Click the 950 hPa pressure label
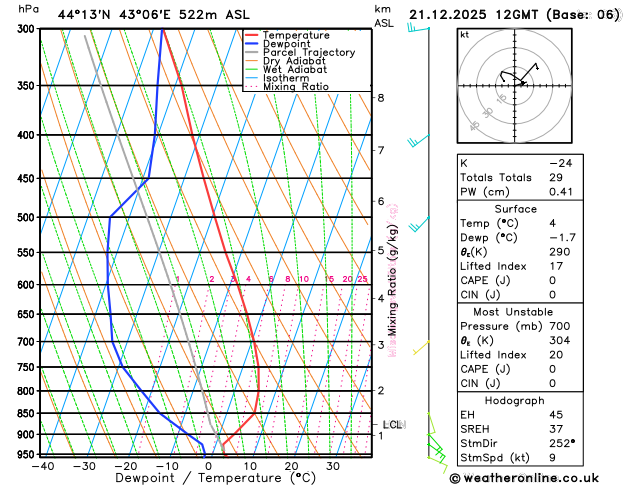The height and width of the screenshot is (486, 629). click(x=28, y=455)
